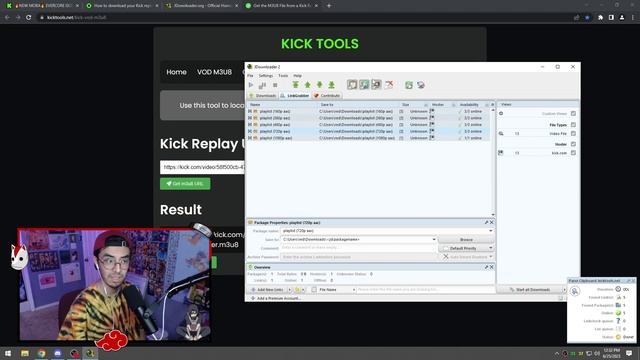
Task: Toggle the Custom Views checkbox
Action: pos(573,113)
